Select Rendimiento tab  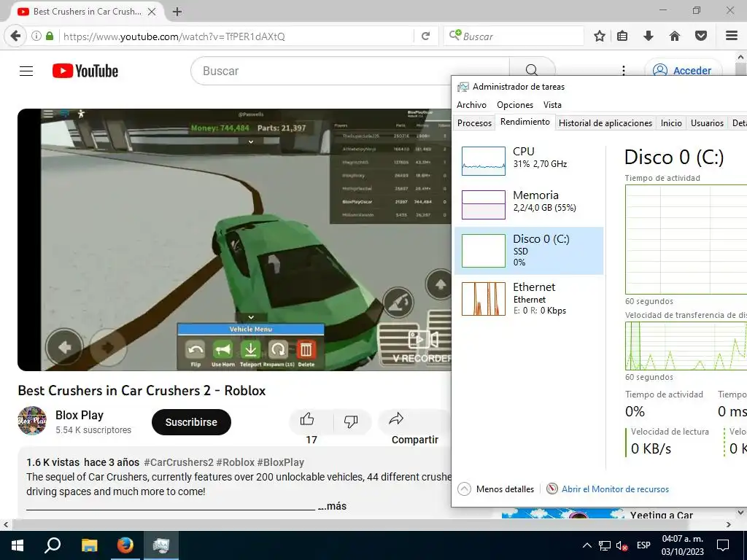tap(525, 122)
